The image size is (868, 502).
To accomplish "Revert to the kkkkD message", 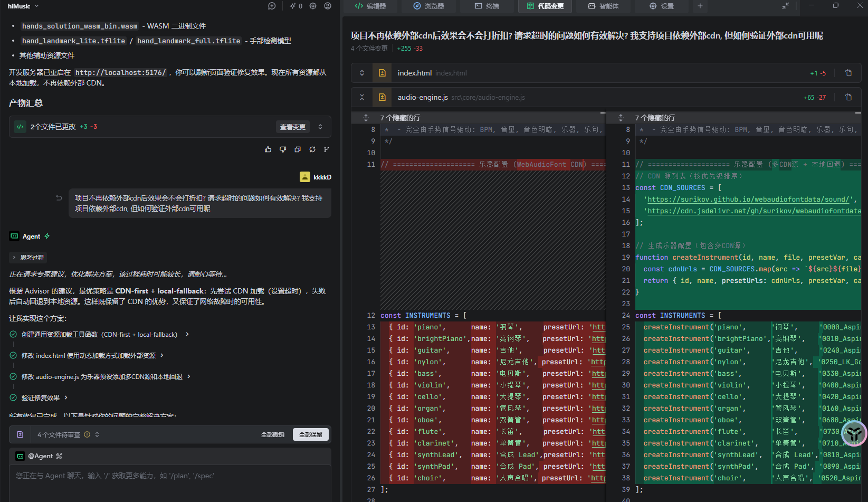I will tap(59, 198).
